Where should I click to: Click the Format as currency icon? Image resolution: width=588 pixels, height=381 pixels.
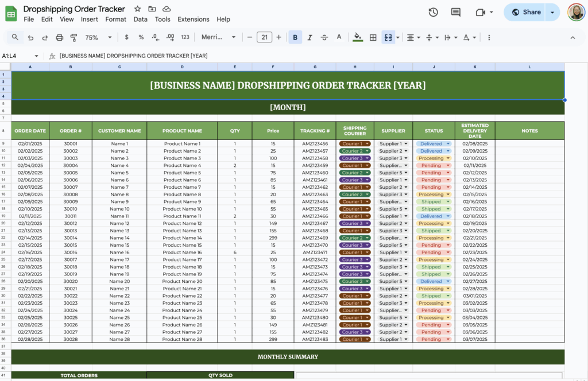point(126,37)
